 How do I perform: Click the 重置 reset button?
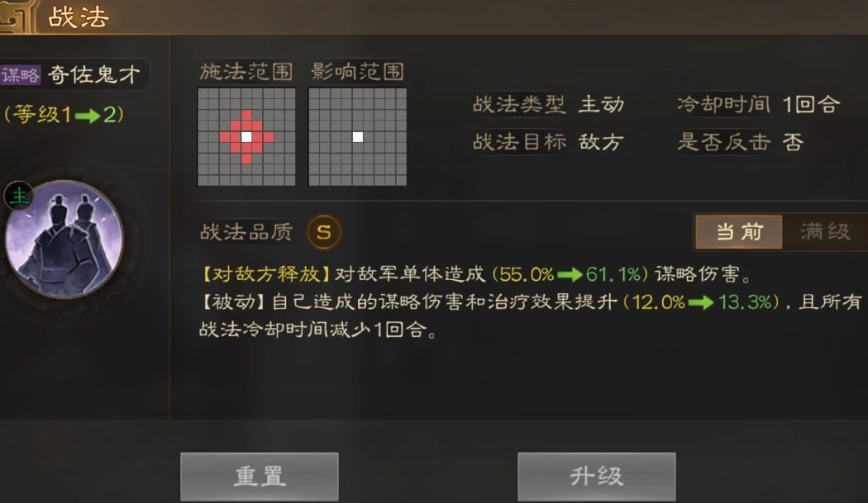click(x=259, y=477)
